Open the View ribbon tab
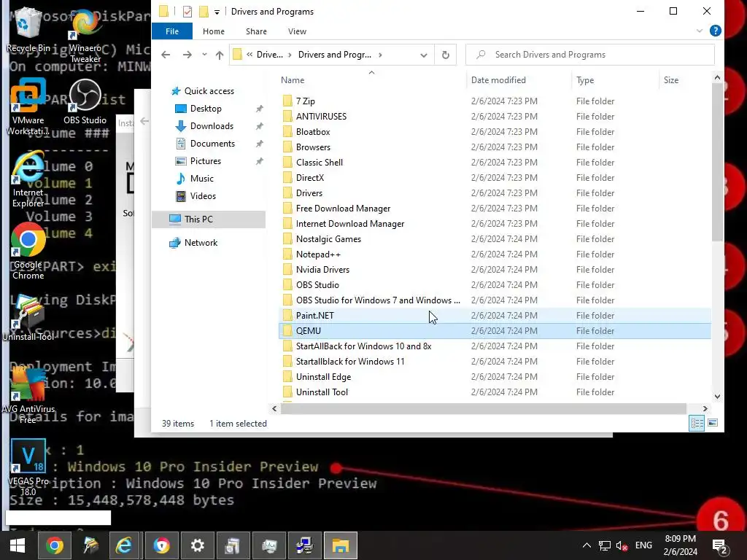This screenshot has height=560, width=747. point(298,31)
